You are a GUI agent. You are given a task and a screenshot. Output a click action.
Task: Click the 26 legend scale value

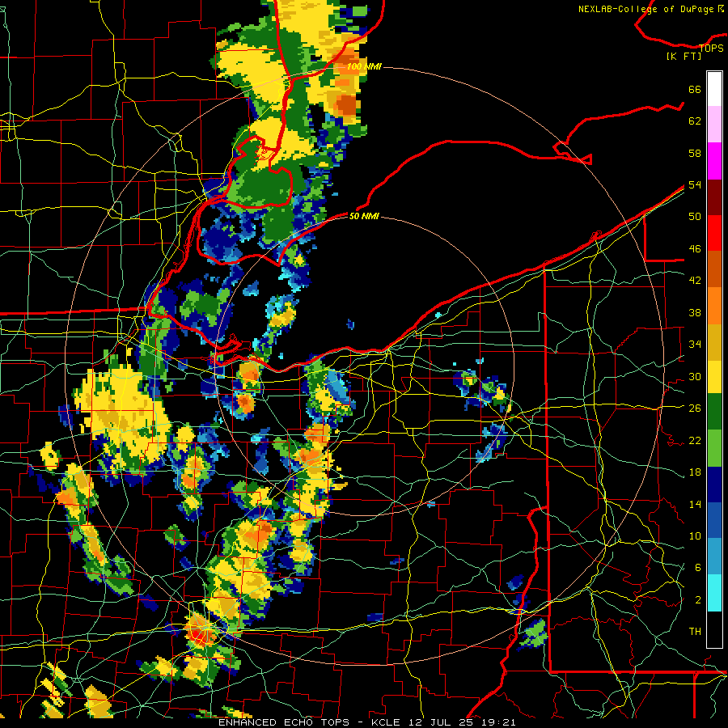[695, 408]
